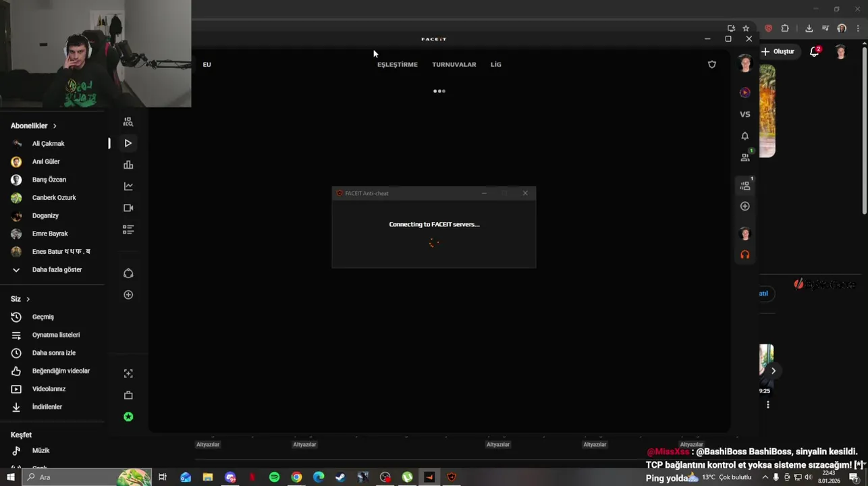The image size is (868, 486).
Task: Open the find players icon in FACEIT sidebar
Action: pyautogui.click(x=128, y=122)
